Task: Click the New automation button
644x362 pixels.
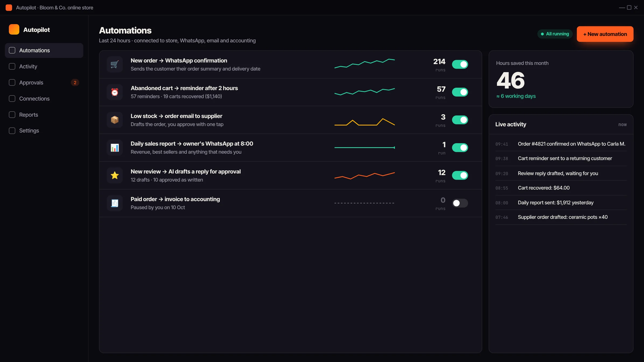Action: (x=605, y=34)
